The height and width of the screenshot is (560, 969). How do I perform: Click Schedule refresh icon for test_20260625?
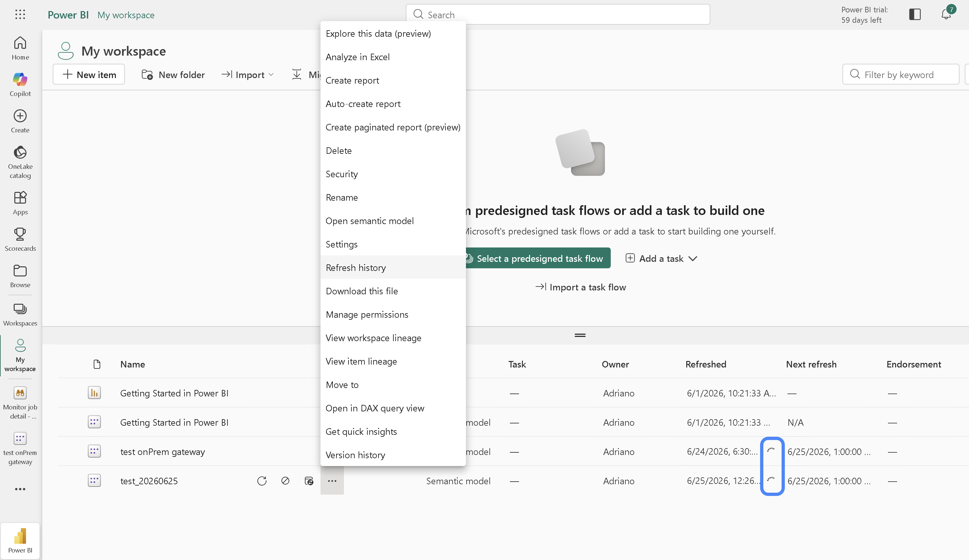[309, 481]
